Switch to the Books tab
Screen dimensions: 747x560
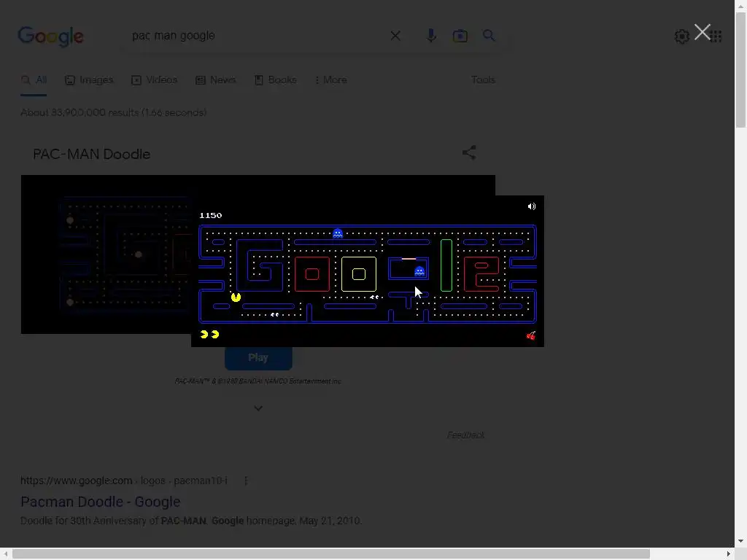click(x=275, y=80)
